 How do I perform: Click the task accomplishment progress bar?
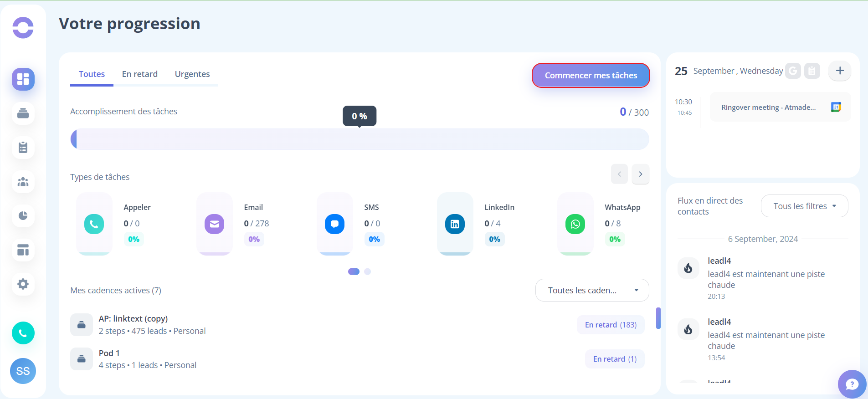tap(360, 139)
